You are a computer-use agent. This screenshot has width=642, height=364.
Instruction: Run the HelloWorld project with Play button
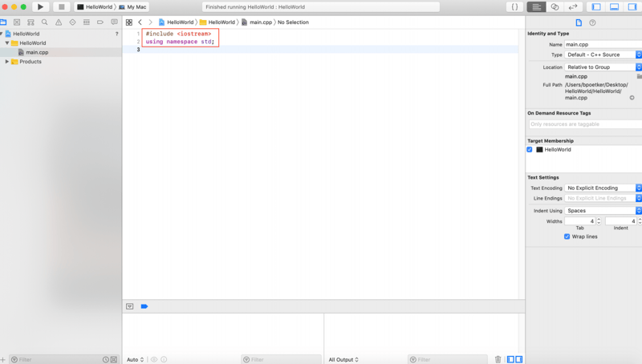click(40, 6)
